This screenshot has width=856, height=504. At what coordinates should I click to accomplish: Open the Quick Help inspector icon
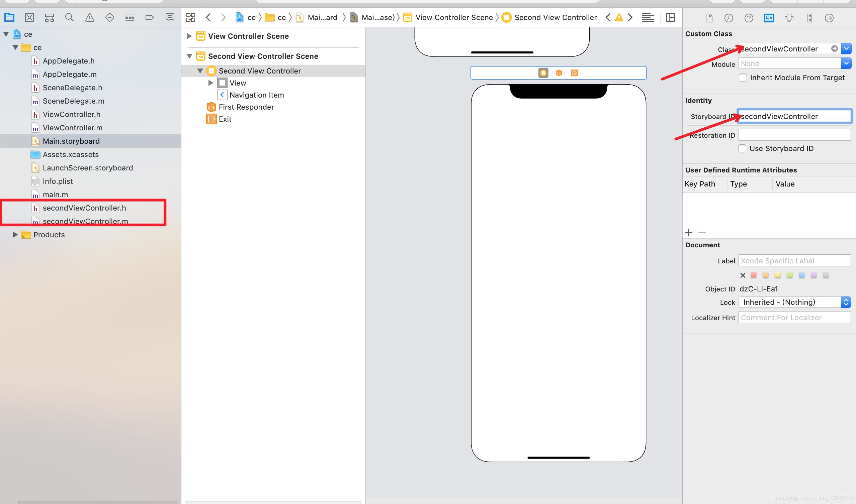(749, 18)
